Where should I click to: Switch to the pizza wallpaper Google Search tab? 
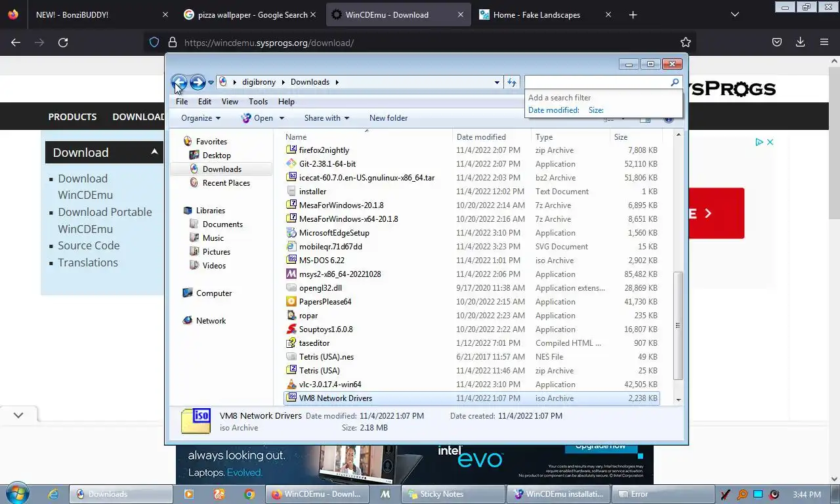click(251, 14)
